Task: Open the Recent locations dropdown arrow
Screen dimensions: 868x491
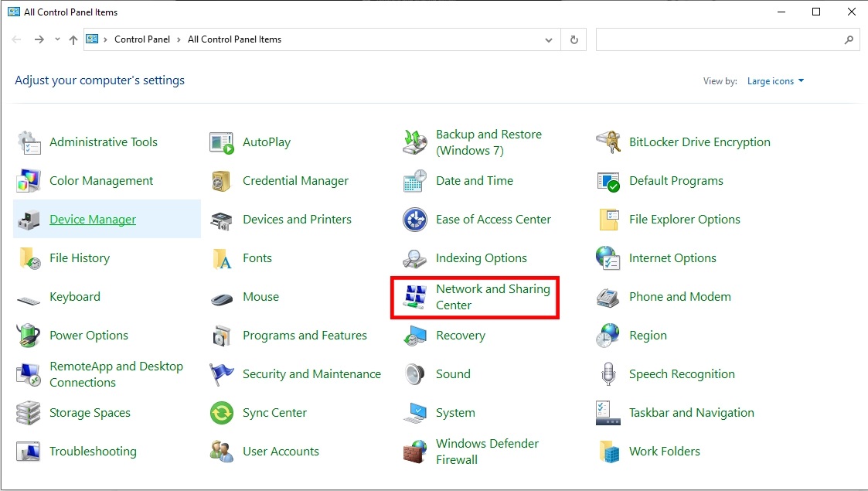Action: click(x=57, y=39)
